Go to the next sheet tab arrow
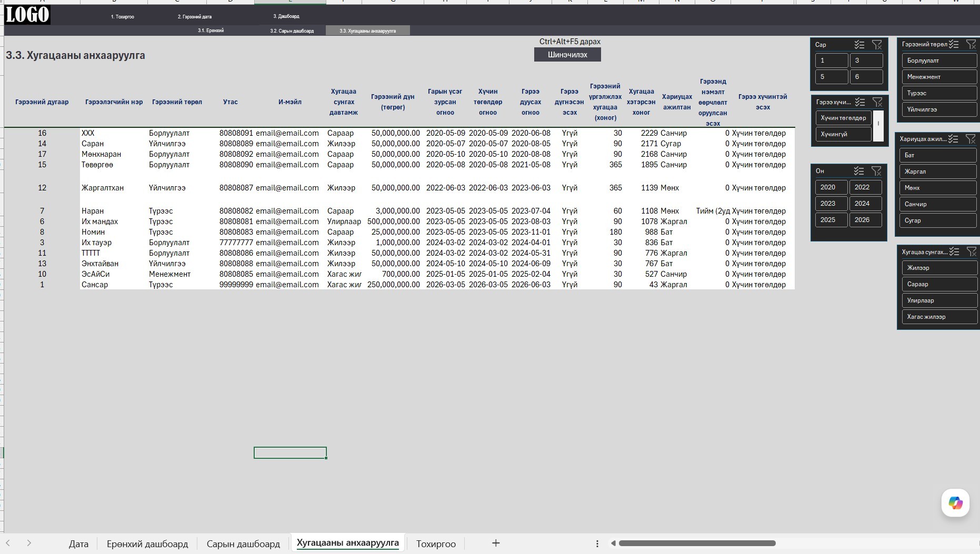 coord(29,543)
